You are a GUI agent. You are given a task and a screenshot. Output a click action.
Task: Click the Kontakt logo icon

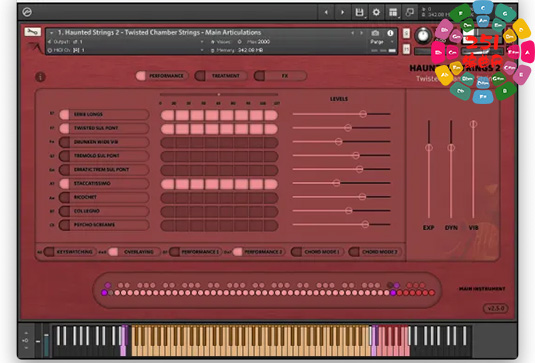(x=27, y=12)
